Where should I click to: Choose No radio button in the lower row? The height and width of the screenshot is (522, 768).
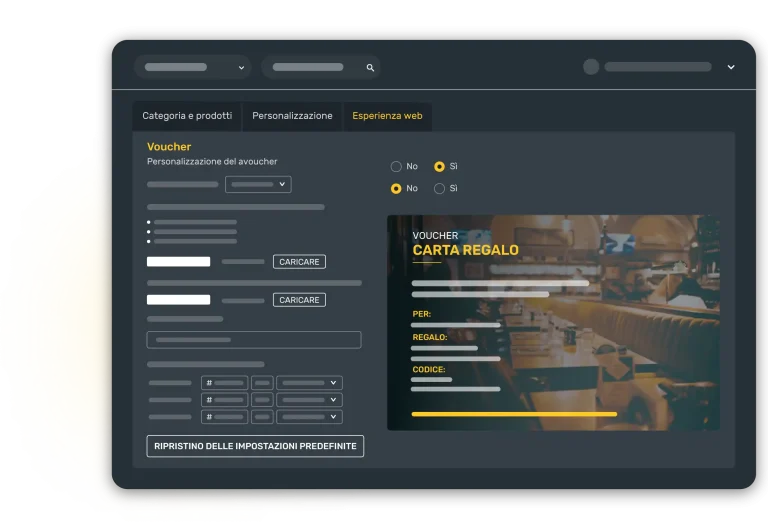[396, 188]
